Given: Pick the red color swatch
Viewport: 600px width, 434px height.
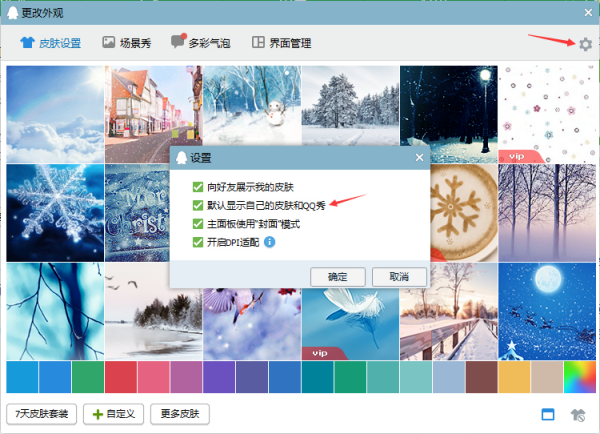Looking at the screenshot, I should tap(120, 376).
